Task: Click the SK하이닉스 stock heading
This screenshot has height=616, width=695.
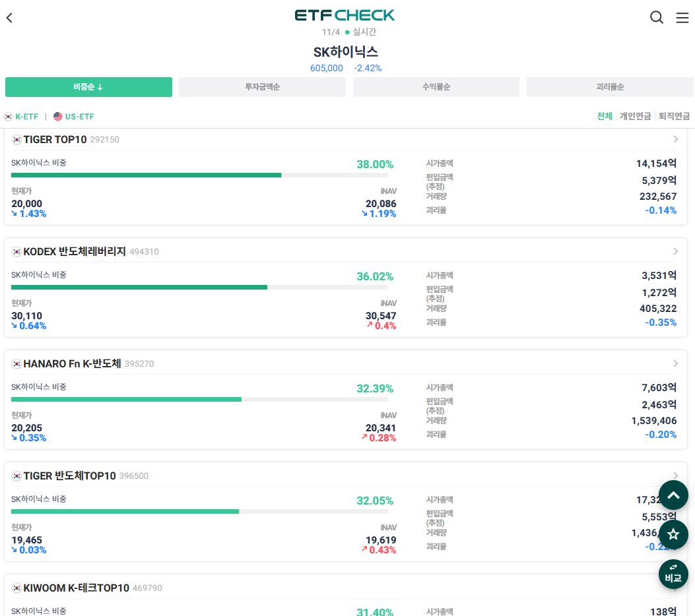Action: click(x=346, y=52)
